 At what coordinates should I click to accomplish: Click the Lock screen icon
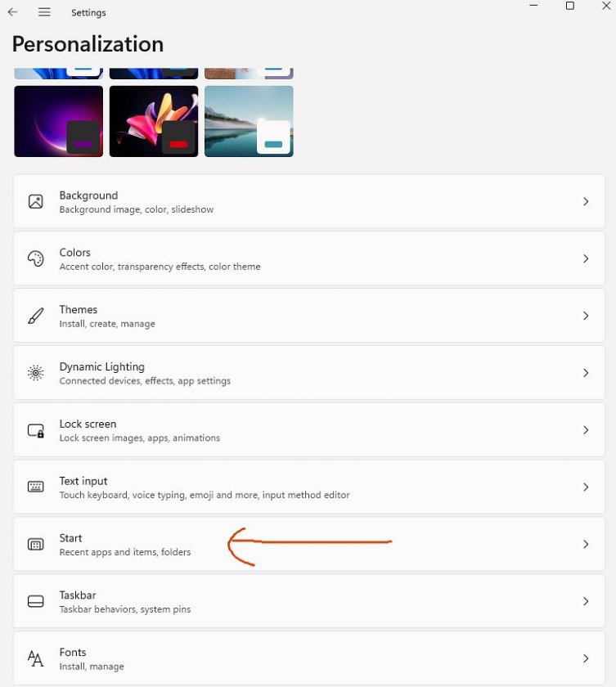[x=35, y=430]
